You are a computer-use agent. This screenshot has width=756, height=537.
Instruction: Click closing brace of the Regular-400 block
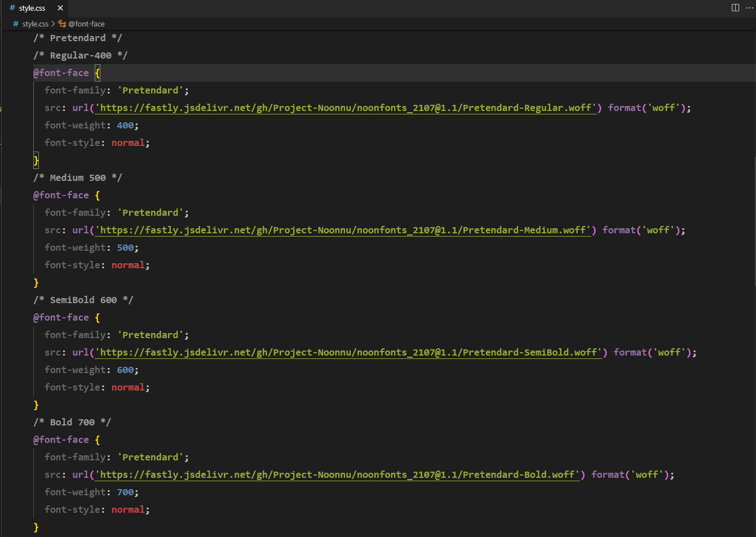(36, 160)
